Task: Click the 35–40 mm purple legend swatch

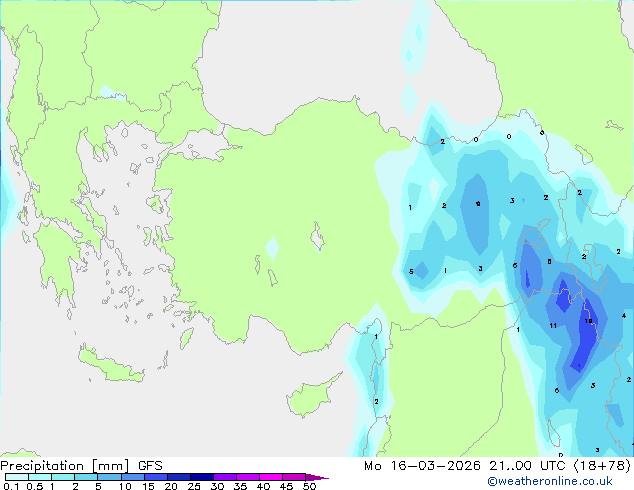Action: 247,477
